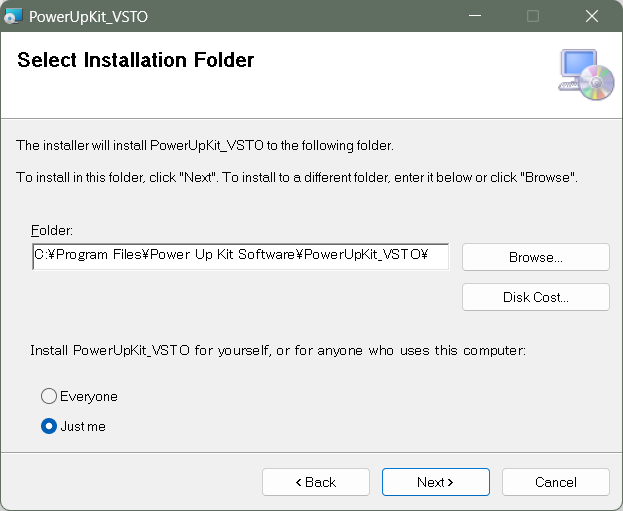Image resolution: width=623 pixels, height=511 pixels.
Task: Click the "Select Installation Folder" heading
Action: [136, 60]
